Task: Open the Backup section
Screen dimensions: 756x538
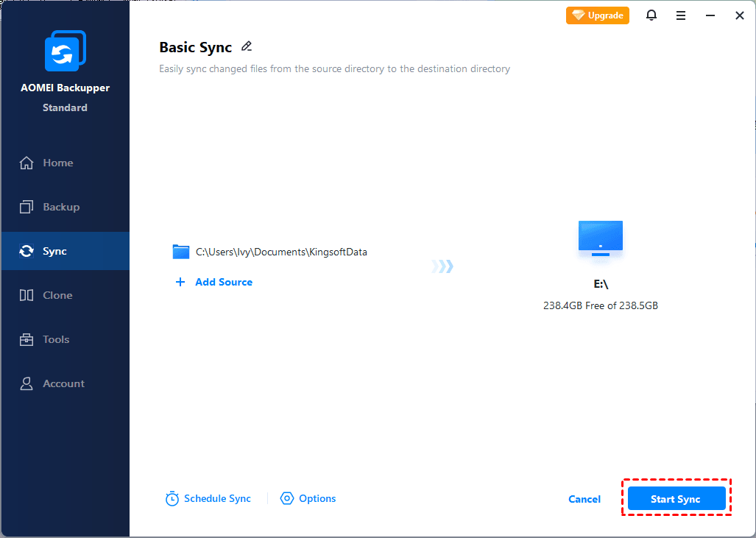Action: click(x=65, y=207)
